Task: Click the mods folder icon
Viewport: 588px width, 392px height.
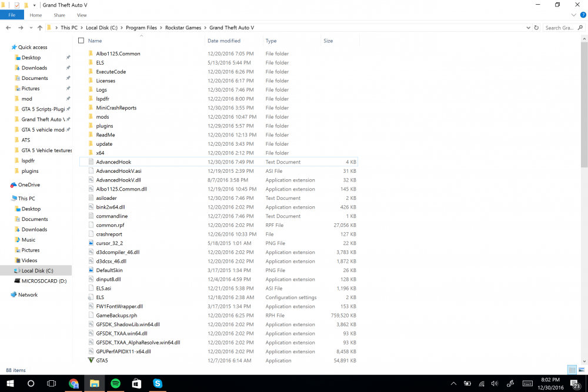Action: [x=91, y=116]
